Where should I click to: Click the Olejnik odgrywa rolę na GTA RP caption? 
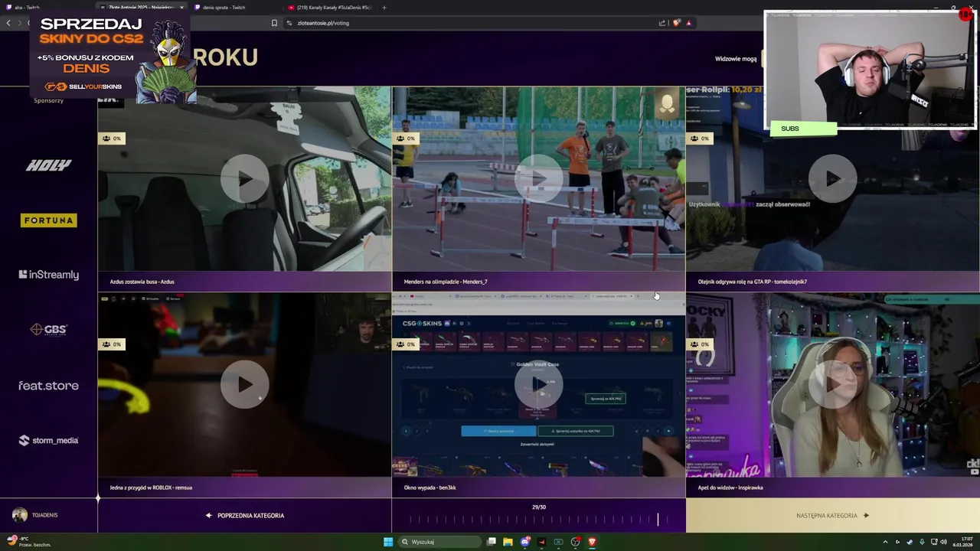click(752, 282)
